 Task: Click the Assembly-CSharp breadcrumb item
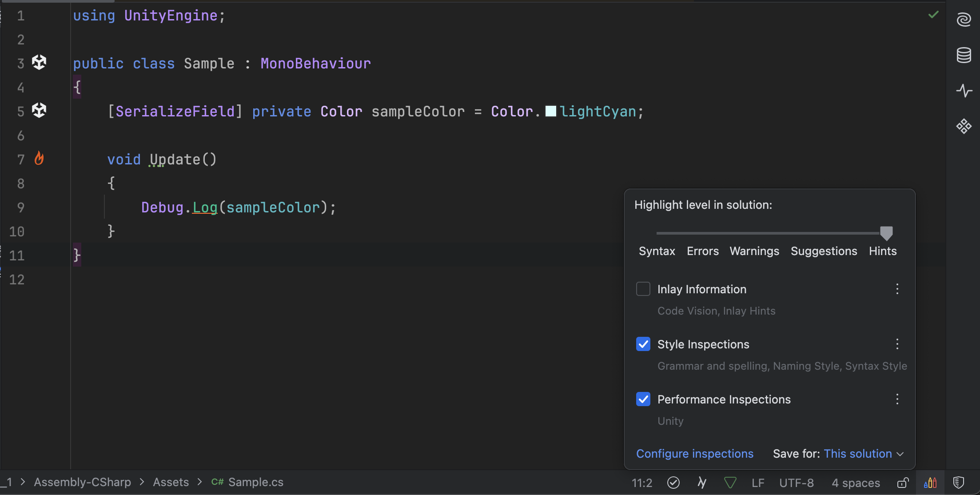tap(82, 482)
